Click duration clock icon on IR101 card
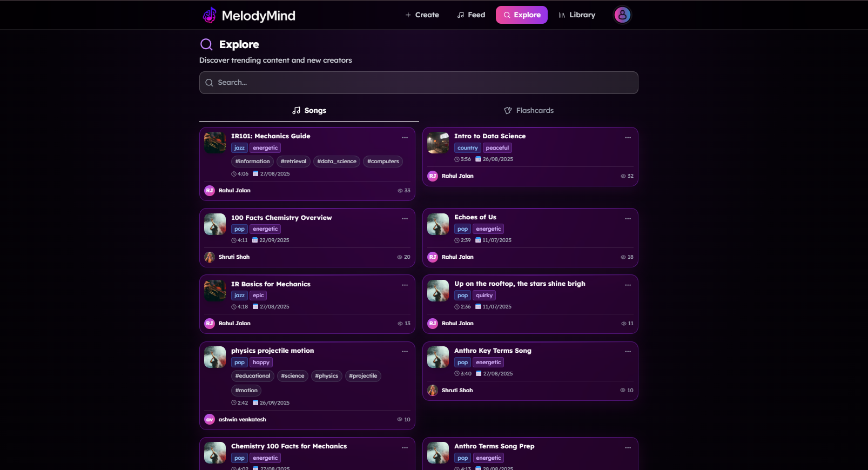Screen dimensions: 868x470 234,174
